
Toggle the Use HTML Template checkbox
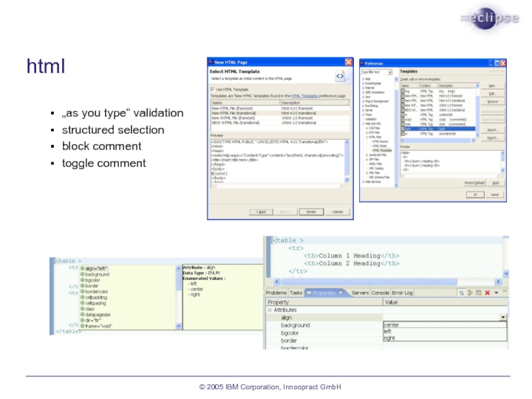pos(213,89)
